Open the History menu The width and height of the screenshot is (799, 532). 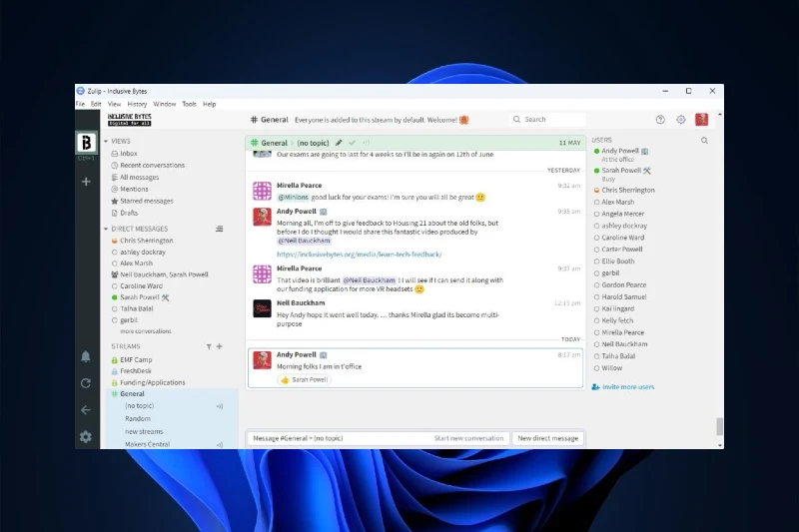point(137,104)
